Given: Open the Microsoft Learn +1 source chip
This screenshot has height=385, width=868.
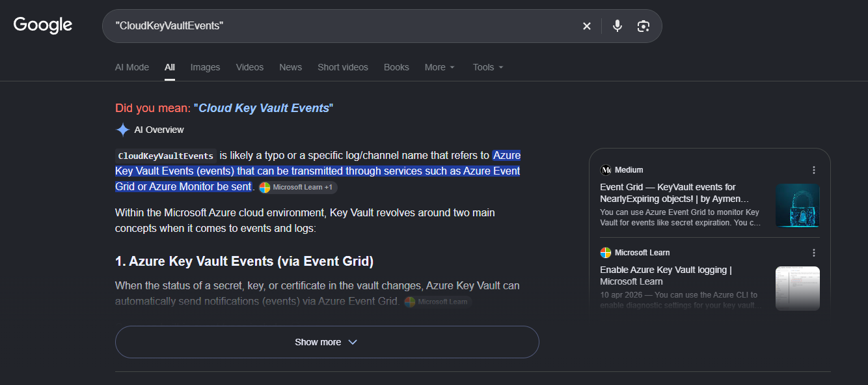Looking at the screenshot, I should point(298,188).
